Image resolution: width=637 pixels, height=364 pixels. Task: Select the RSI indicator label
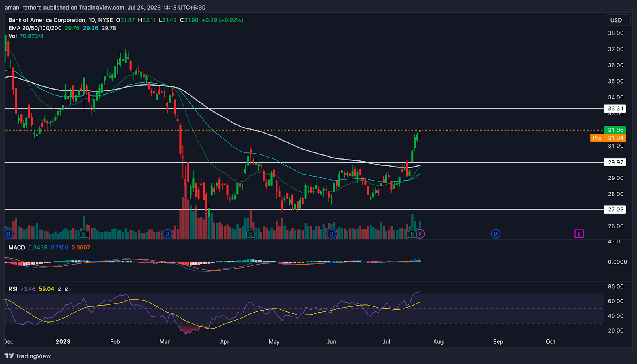click(x=13, y=289)
